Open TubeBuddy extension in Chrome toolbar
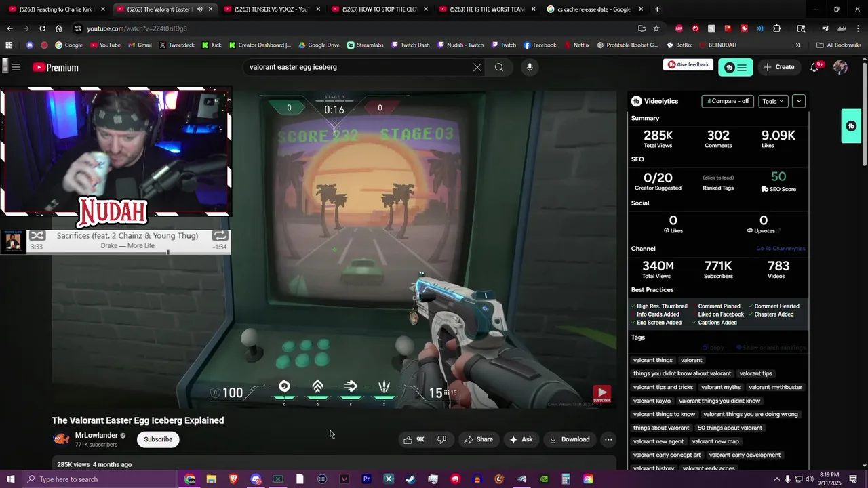 pos(744,28)
